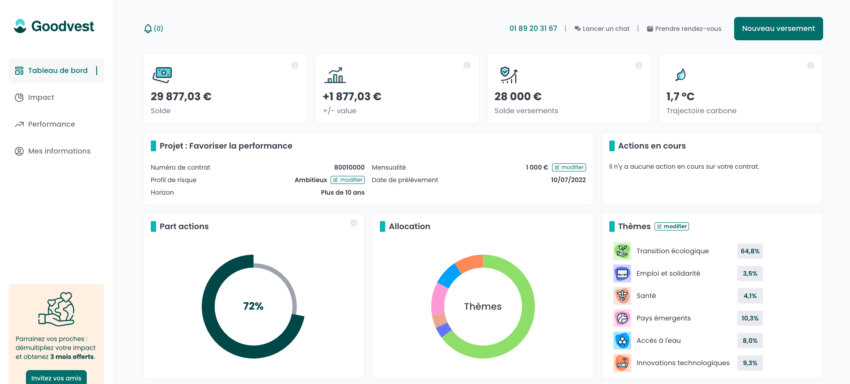Launch a chat via Lancer un chat
This screenshot has width=850, height=384.
tap(602, 29)
